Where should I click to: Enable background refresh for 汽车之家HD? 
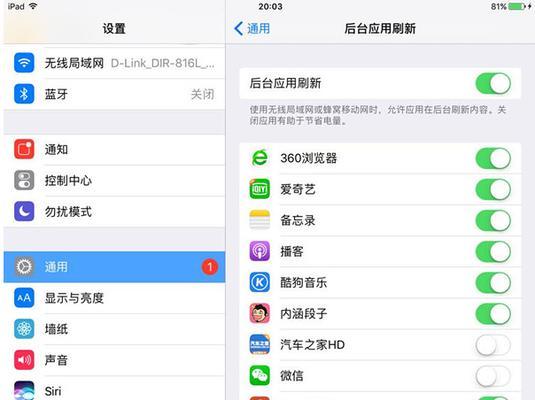pyautogui.click(x=493, y=345)
